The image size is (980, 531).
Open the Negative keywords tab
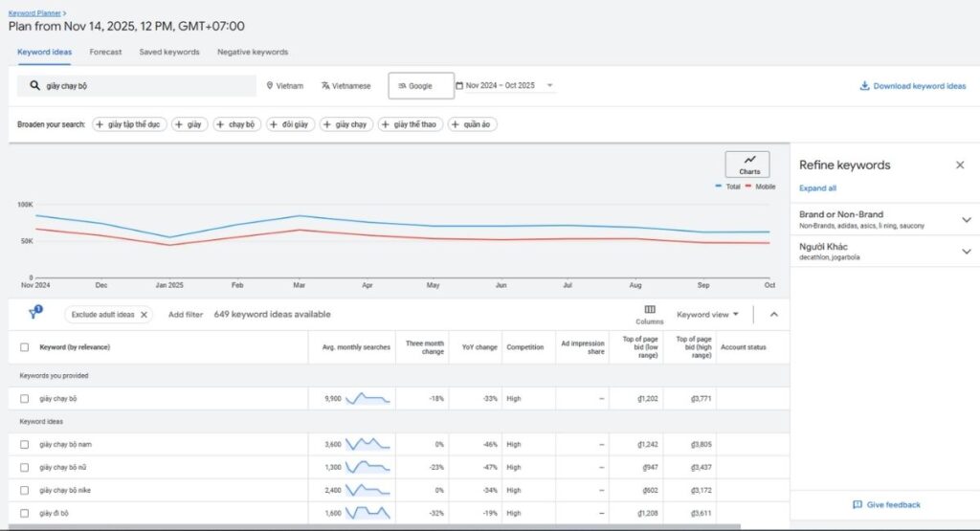[253, 52]
